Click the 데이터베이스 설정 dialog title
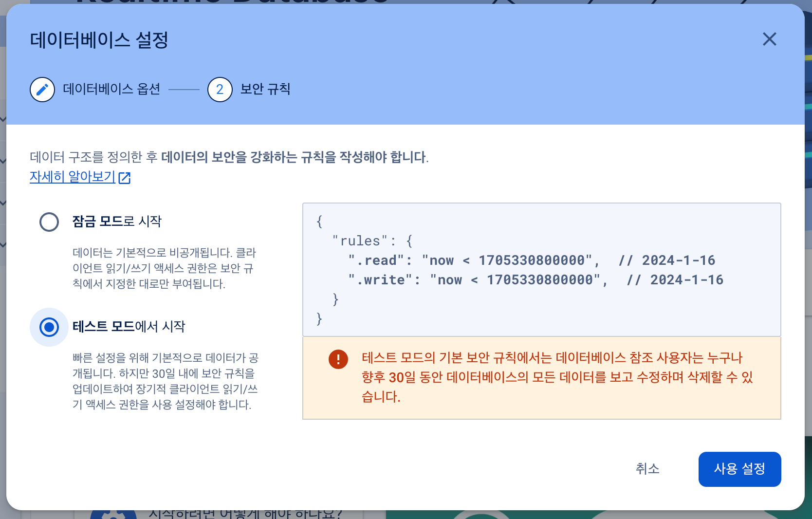 (x=99, y=40)
